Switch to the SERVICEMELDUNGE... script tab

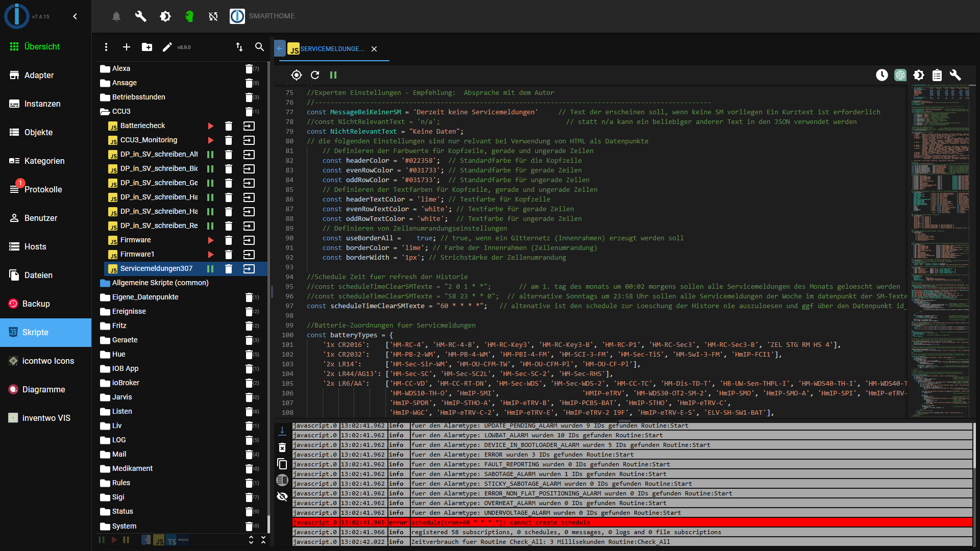tap(332, 49)
